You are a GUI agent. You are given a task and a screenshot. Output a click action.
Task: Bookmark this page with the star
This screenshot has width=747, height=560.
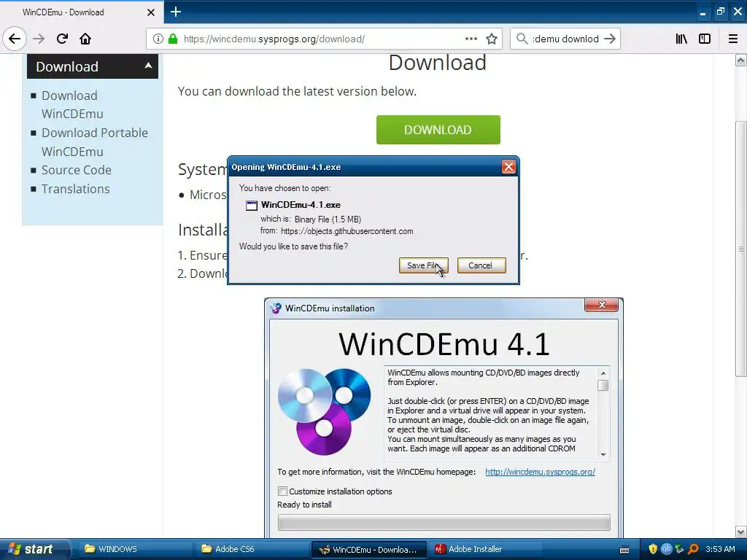[x=492, y=39]
